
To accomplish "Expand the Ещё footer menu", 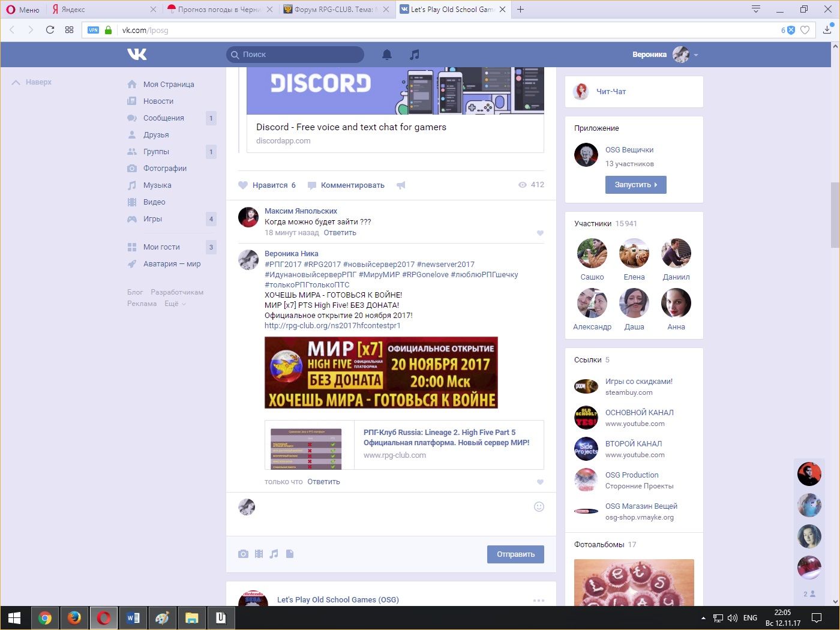I will tap(175, 304).
